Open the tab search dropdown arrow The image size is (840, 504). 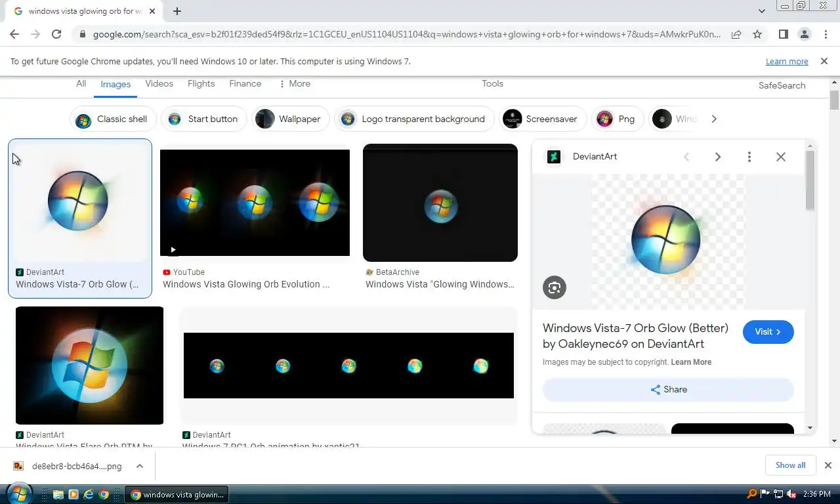tap(761, 11)
